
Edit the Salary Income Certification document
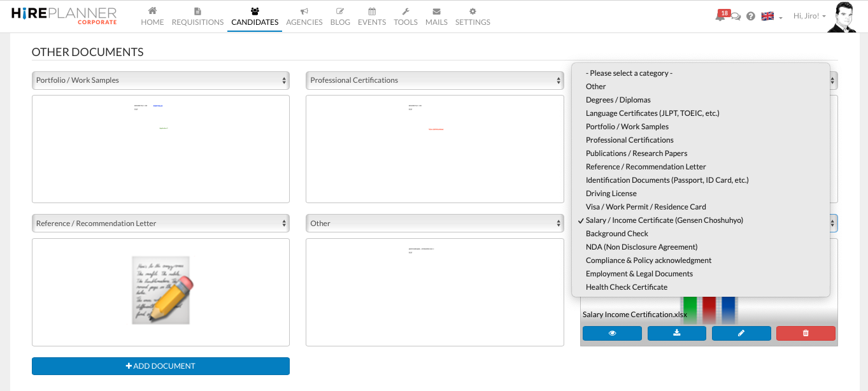(741, 333)
